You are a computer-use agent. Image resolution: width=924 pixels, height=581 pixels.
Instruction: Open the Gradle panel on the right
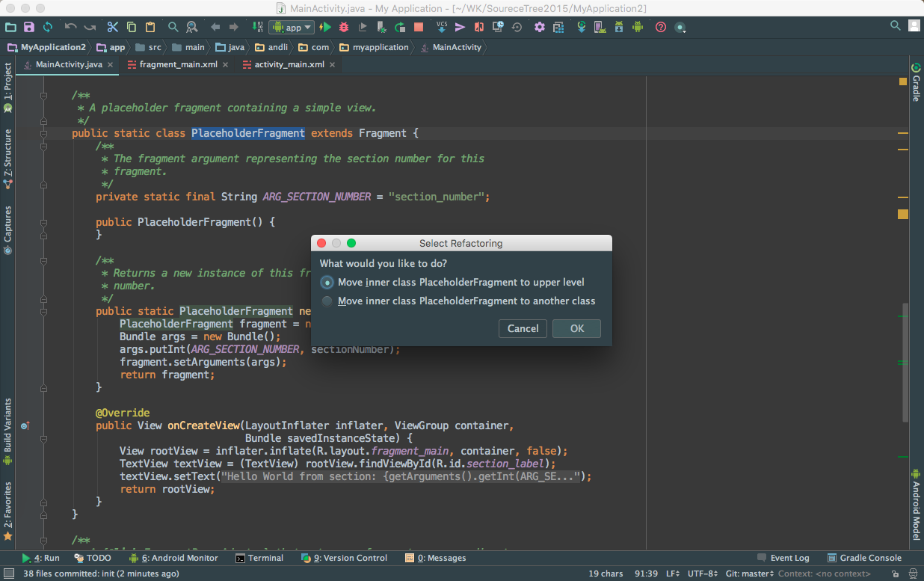(916, 82)
